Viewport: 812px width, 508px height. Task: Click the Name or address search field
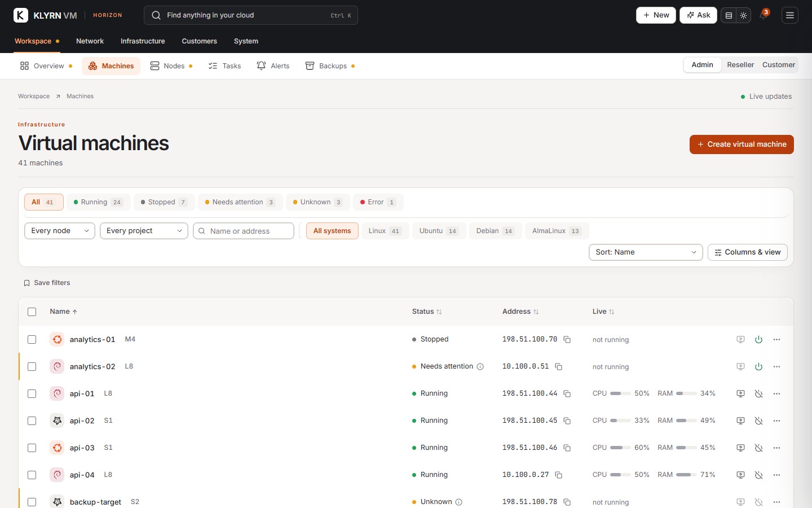coord(244,231)
